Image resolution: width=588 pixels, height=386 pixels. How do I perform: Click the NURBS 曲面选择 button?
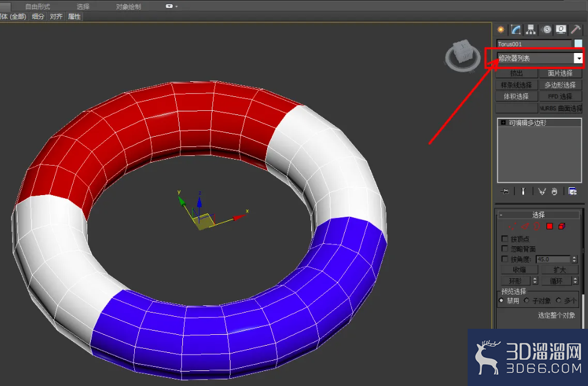click(560, 108)
